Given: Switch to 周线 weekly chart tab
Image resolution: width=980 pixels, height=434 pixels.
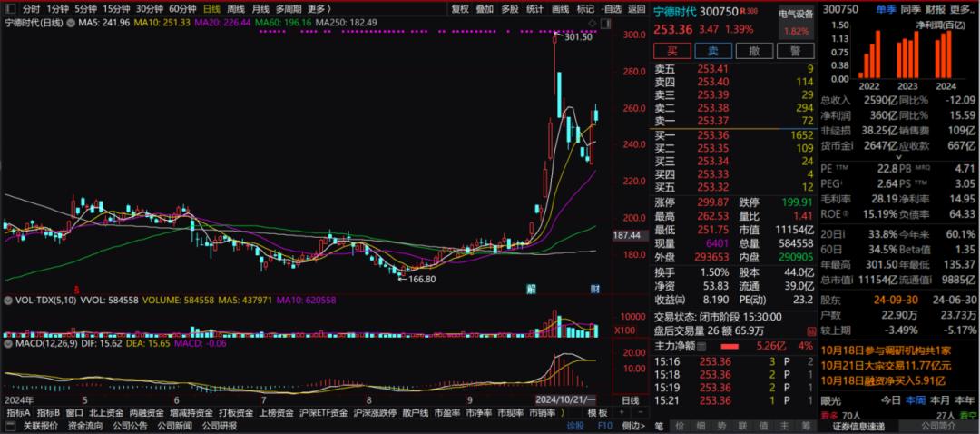Looking at the screenshot, I should (235, 9).
